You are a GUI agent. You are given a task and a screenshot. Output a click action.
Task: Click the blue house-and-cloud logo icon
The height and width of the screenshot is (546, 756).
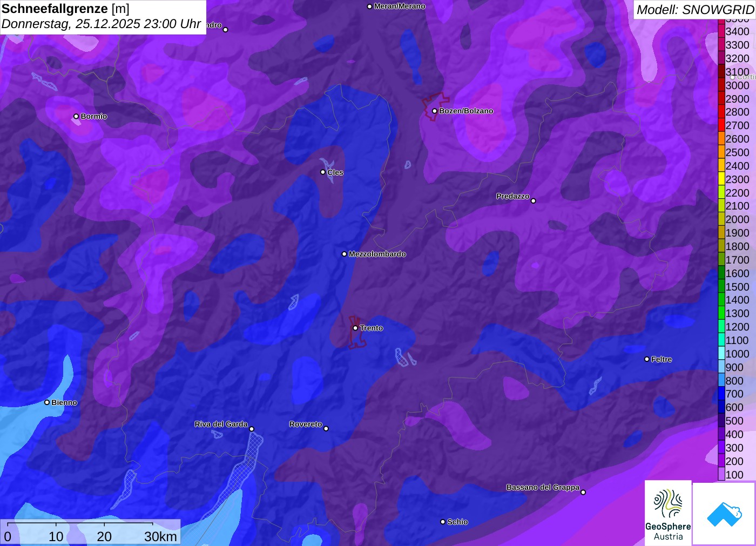pos(724,514)
